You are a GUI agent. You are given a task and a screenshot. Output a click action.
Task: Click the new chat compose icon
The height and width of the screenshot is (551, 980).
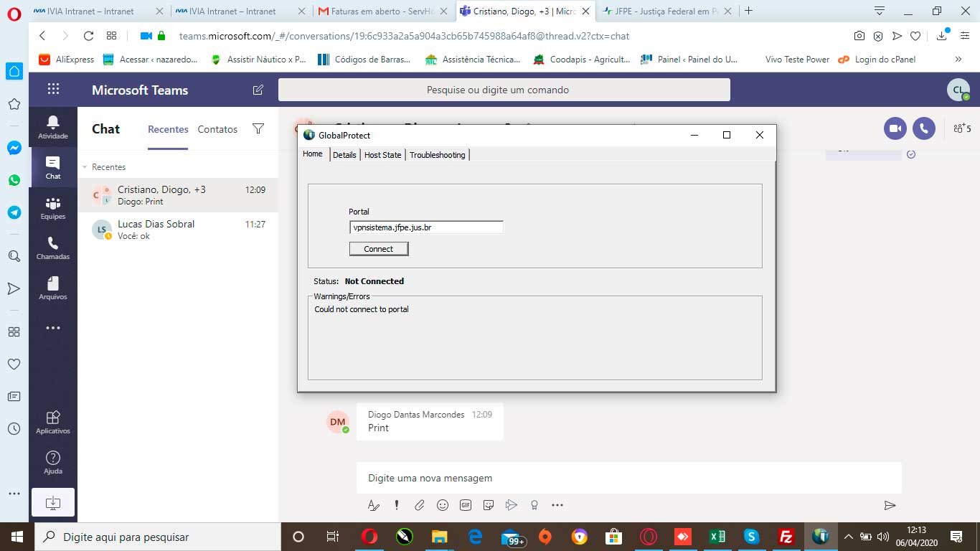(x=258, y=90)
